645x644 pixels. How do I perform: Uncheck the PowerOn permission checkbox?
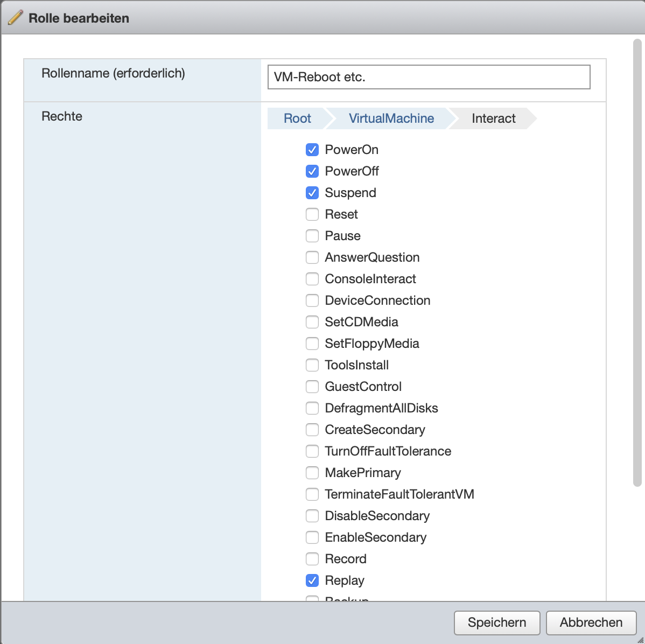(x=312, y=150)
